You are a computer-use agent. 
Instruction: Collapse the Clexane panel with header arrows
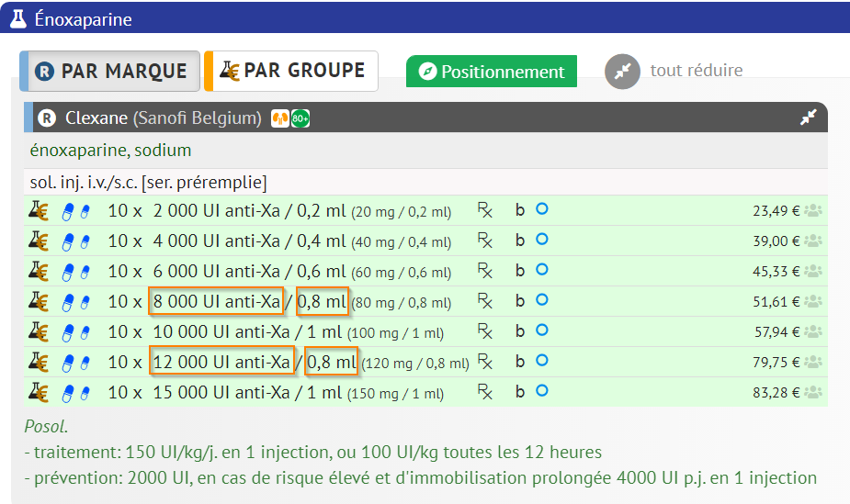click(808, 118)
